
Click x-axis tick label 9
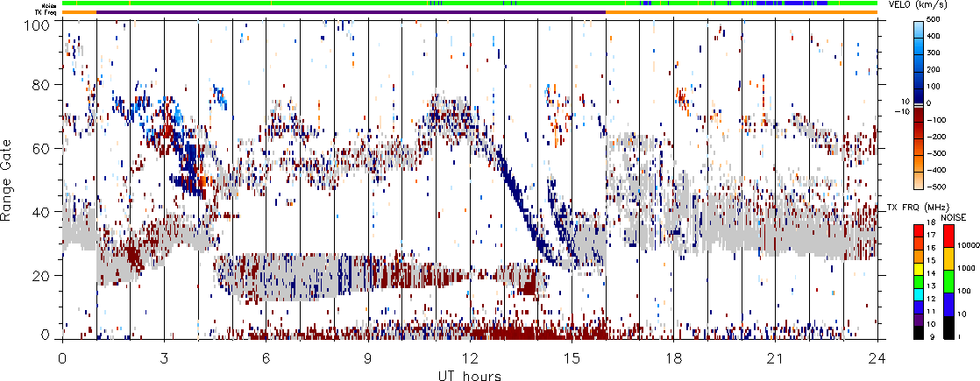[368, 358]
